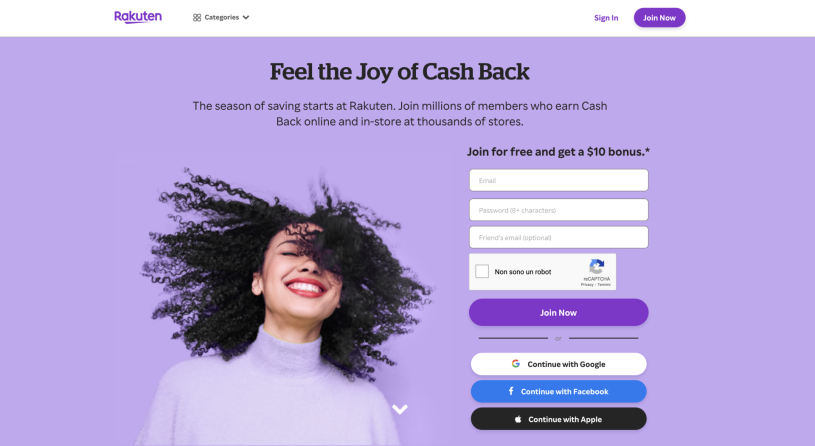This screenshot has width=815, height=446.
Task: Click the Facebook logo icon
Action: [x=511, y=391]
